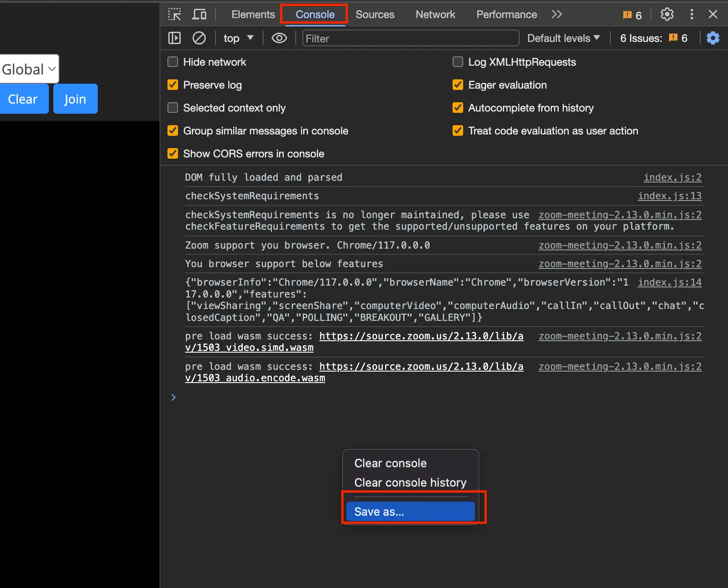Screen dimensions: 728x588
Task: Open the index.js:13 source link
Action: pos(669,196)
